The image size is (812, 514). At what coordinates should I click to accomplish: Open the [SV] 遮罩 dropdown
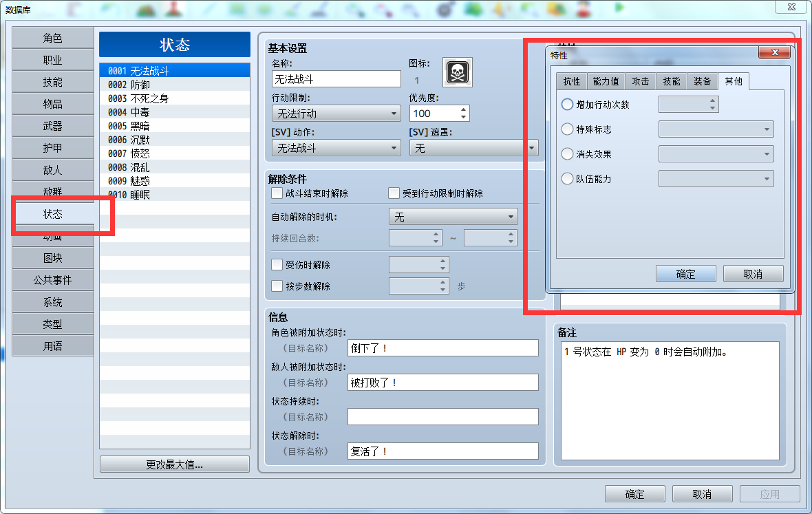point(474,148)
